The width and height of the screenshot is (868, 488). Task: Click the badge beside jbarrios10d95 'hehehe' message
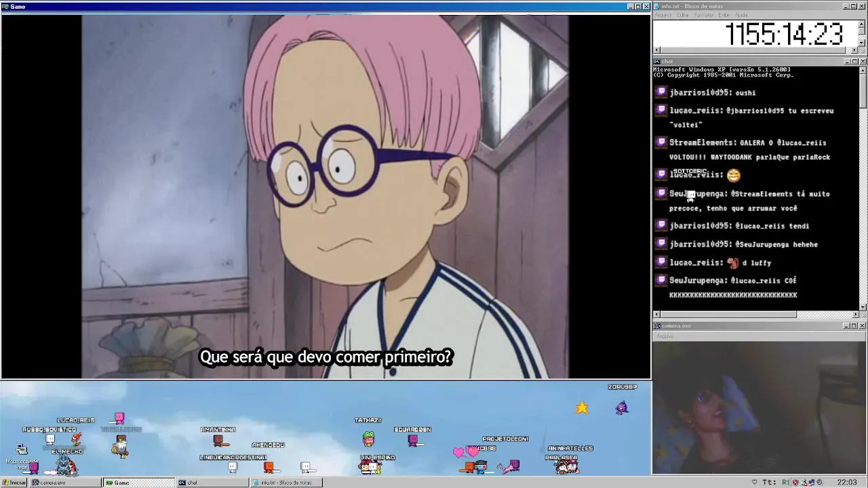pos(661,243)
